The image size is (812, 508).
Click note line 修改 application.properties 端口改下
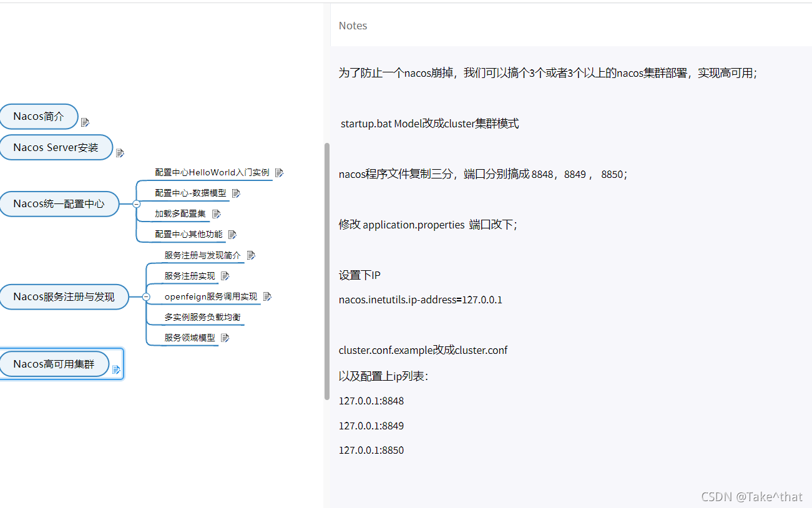tap(428, 225)
